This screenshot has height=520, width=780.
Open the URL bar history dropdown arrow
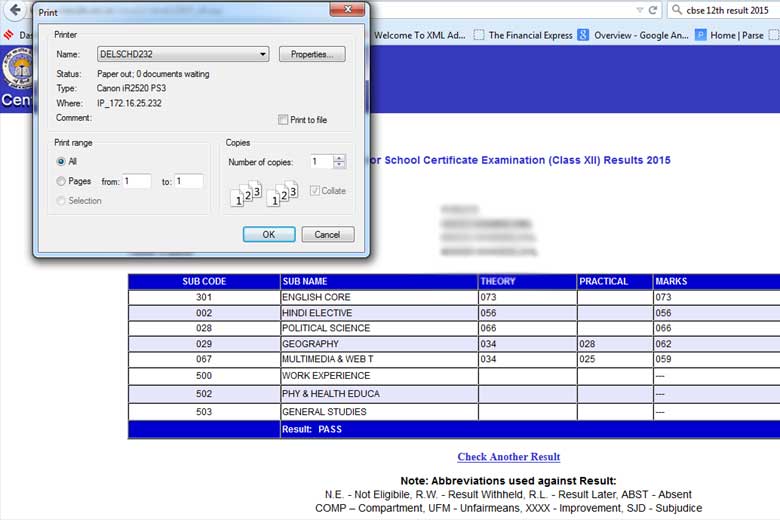click(638, 10)
